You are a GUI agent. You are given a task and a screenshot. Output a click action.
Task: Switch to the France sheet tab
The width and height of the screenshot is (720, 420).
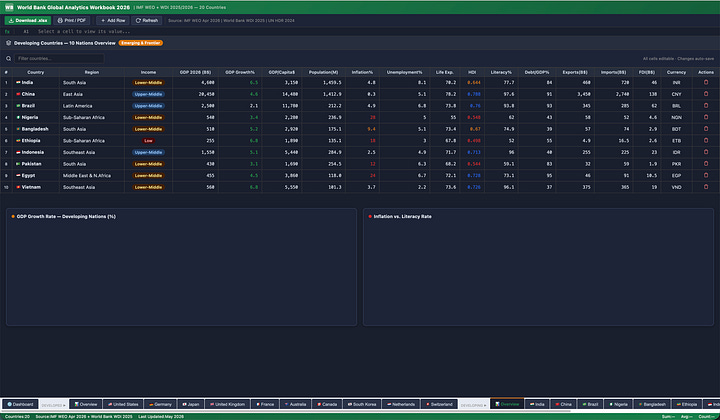click(x=265, y=404)
